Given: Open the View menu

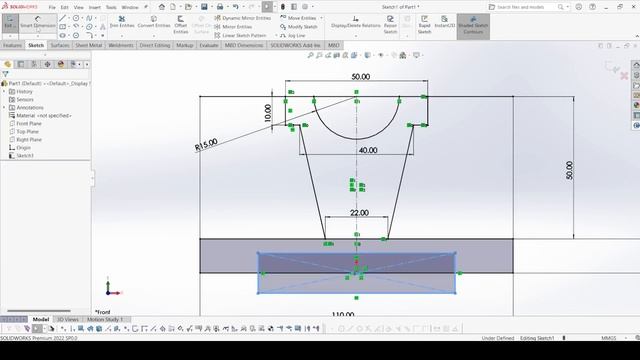Looking at the screenshot, I should coord(79,7).
